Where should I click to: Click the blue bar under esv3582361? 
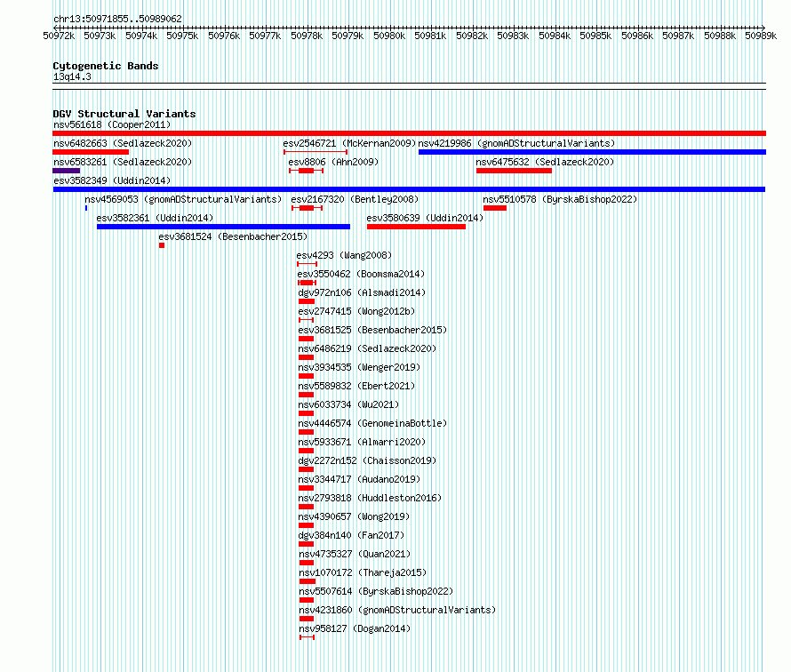point(223,227)
